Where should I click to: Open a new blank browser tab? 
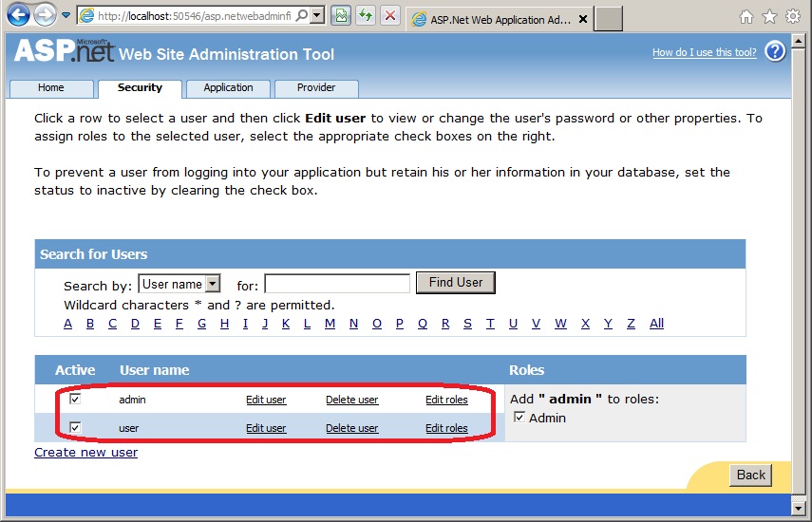608,20
